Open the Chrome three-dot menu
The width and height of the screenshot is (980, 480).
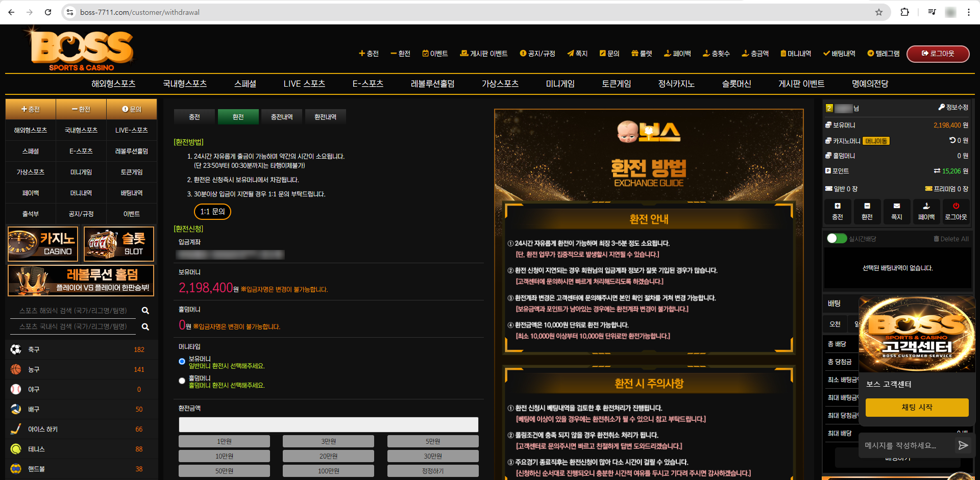pos(968,12)
